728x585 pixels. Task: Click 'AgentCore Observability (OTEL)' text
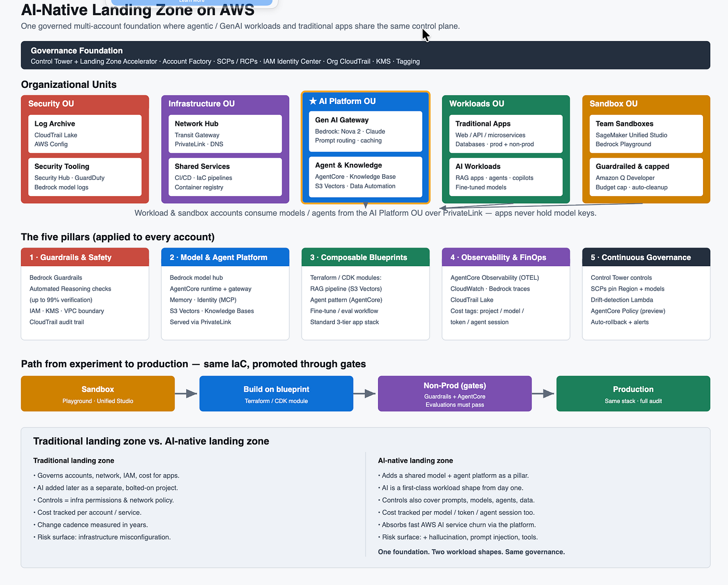pos(495,278)
